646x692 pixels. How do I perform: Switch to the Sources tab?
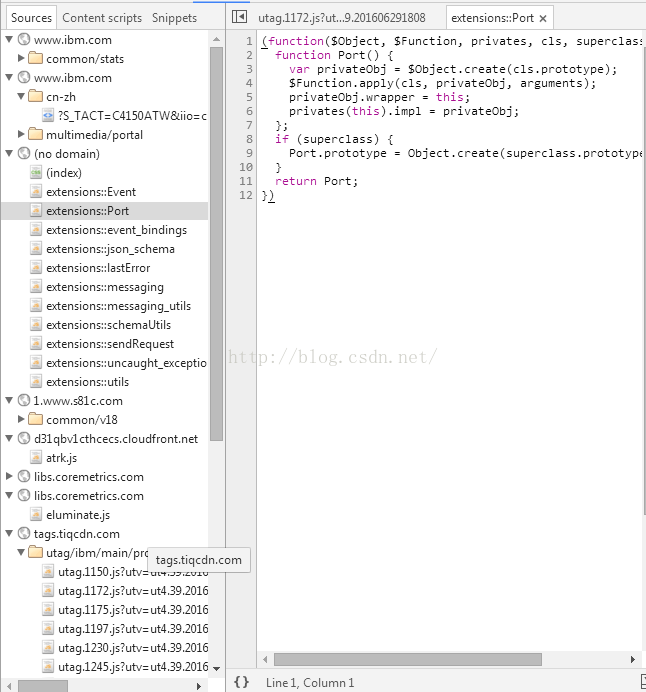31,18
